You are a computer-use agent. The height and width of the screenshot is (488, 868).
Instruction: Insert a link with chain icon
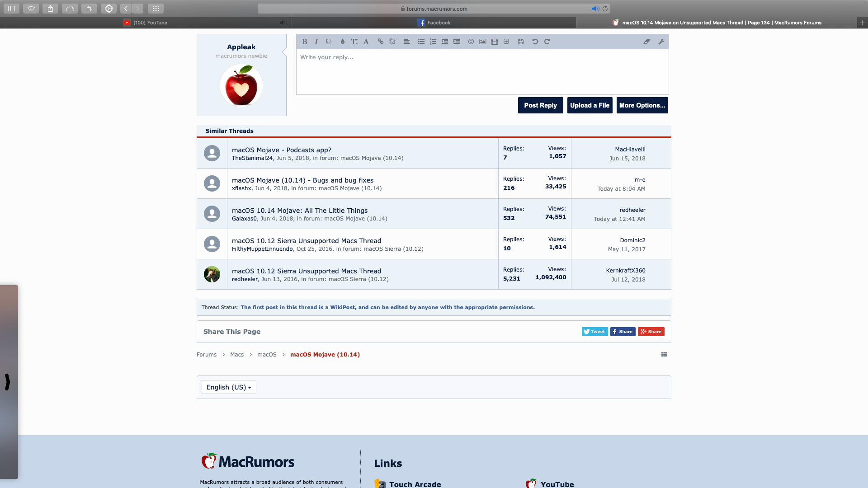(x=381, y=42)
